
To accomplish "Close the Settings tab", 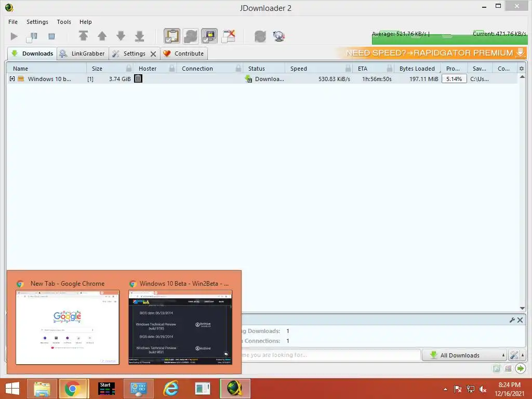I will tap(153, 54).
